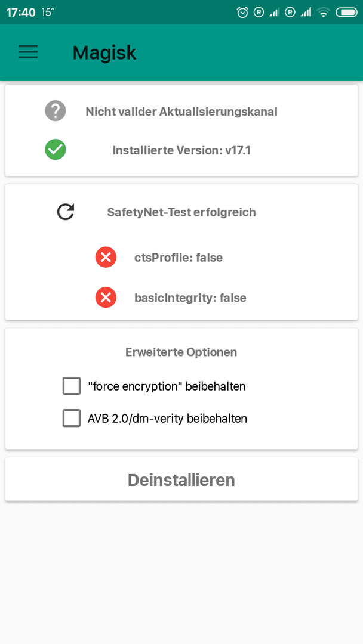Image resolution: width=363 pixels, height=644 pixels.
Task: Tap the Wi-Fi status bar icon
Action: 324,13
